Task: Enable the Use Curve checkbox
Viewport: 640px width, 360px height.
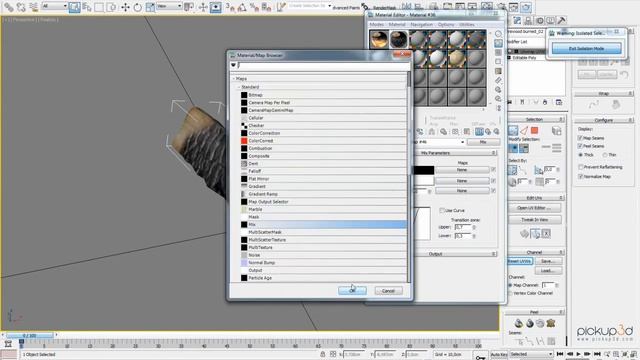Action: 442,210
